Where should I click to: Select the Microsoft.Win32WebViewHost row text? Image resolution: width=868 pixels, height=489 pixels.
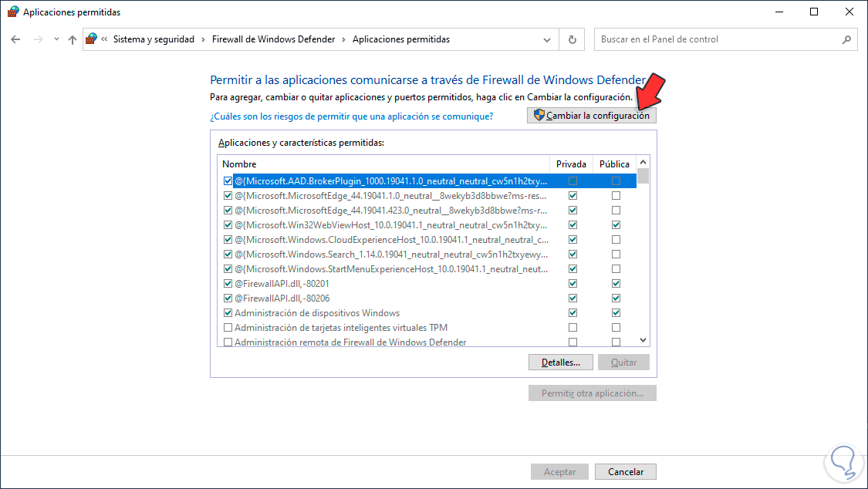tap(391, 225)
